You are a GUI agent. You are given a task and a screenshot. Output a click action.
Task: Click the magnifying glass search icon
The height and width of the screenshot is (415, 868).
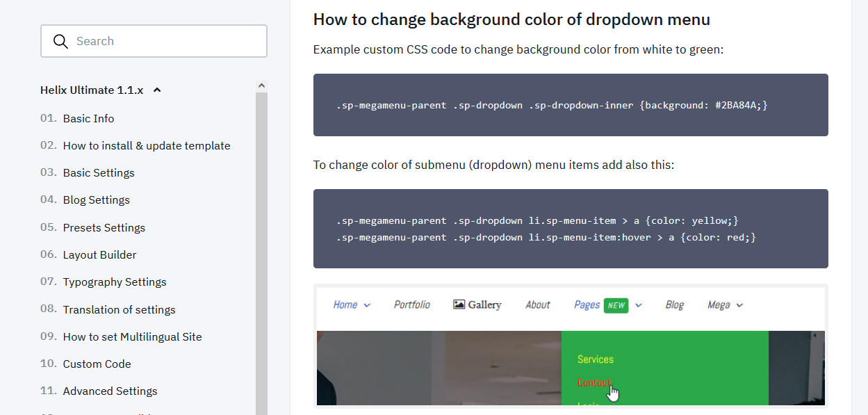click(61, 41)
